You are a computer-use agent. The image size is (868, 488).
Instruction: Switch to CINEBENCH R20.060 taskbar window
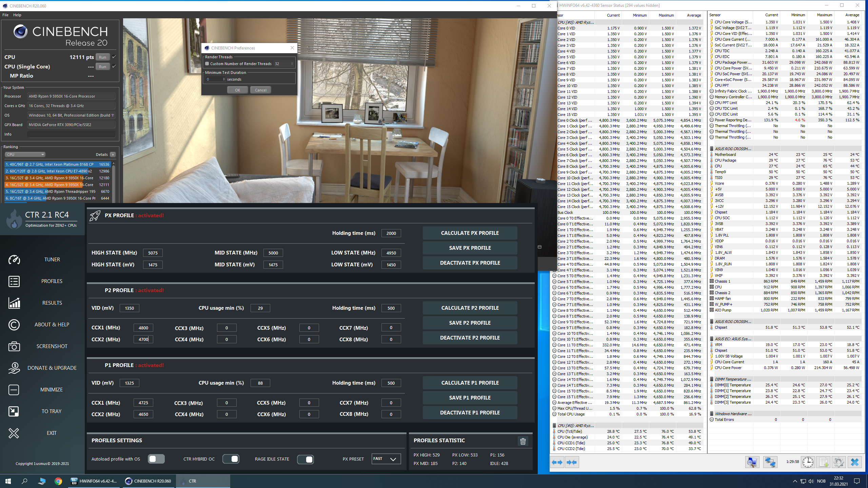pos(149,481)
